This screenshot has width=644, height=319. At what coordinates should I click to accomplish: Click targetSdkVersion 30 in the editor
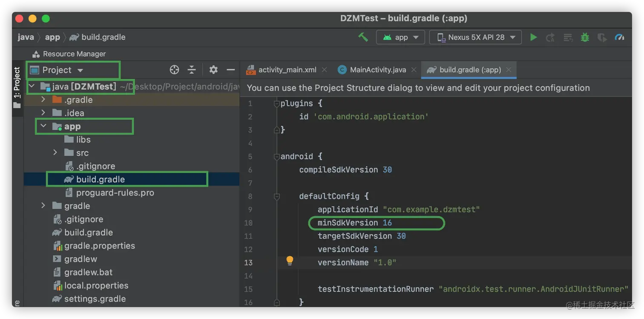(362, 236)
